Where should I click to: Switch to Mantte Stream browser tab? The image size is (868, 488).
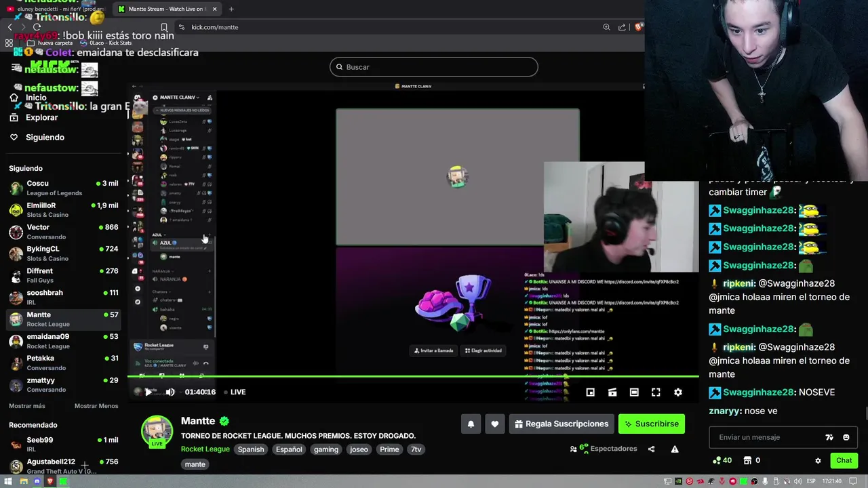point(165,9)
